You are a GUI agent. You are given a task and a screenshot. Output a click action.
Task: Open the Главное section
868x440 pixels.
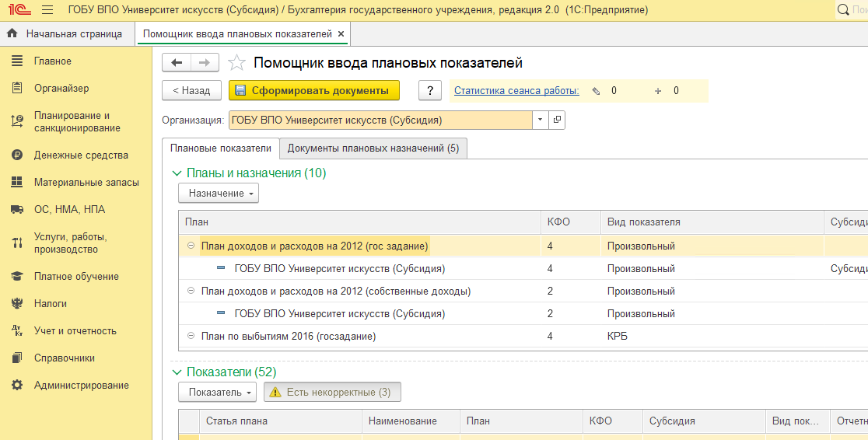tap(53, 61)
